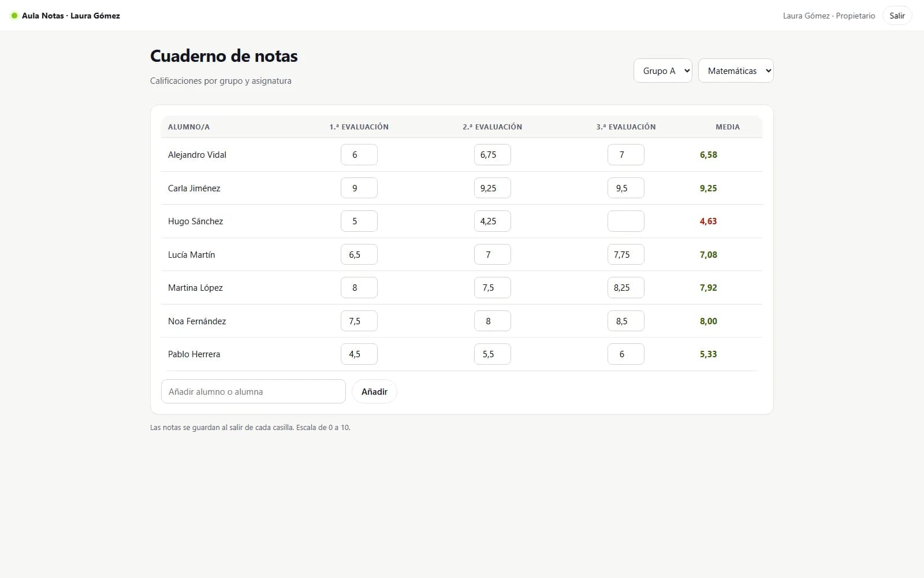Click the green status dot by Aula Notas

pyautogui.click(x=14, y=16)
